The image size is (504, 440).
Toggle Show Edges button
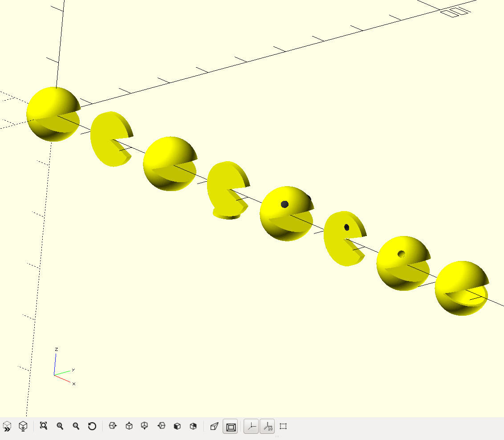tap(283, 427)
